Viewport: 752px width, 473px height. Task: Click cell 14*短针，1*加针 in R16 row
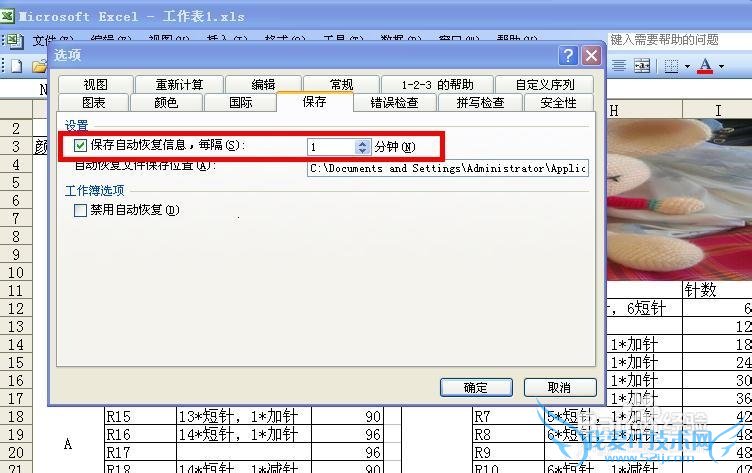[x=244, y=434]
